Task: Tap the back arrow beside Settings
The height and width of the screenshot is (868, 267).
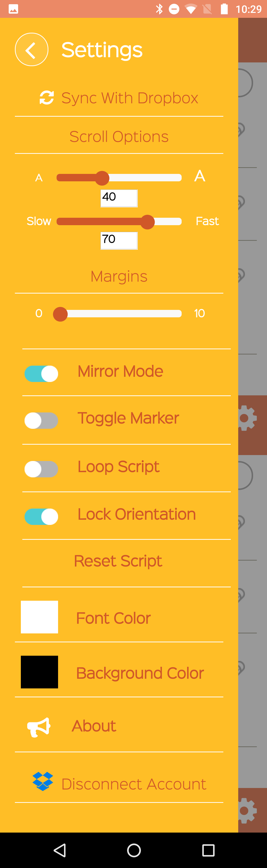Action: coord(32,50)
